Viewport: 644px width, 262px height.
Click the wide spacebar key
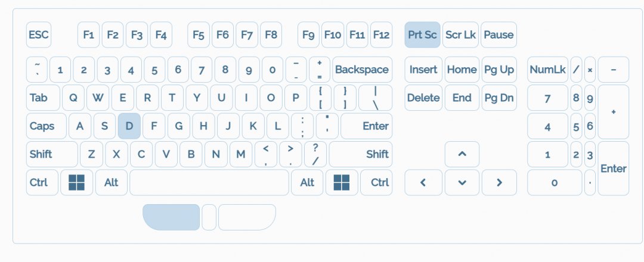209,182
